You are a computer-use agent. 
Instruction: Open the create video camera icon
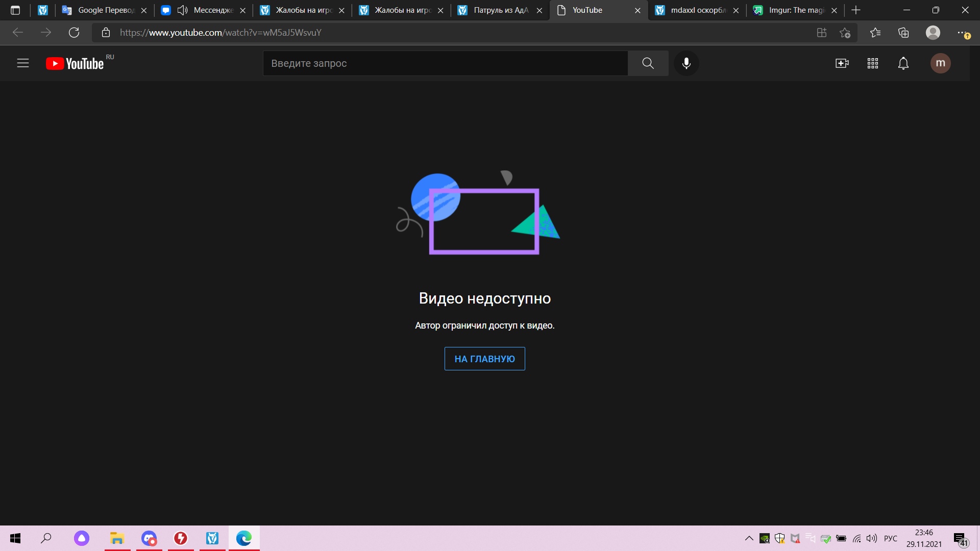[842, 63]
